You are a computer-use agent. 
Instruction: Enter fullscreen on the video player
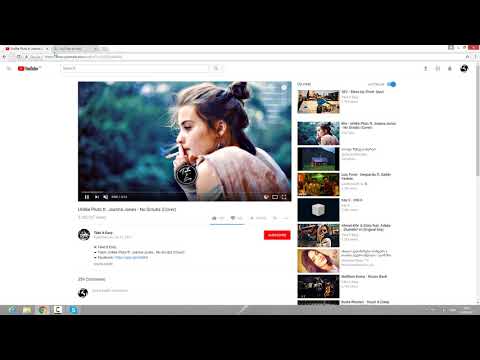(x=284, y=197)
